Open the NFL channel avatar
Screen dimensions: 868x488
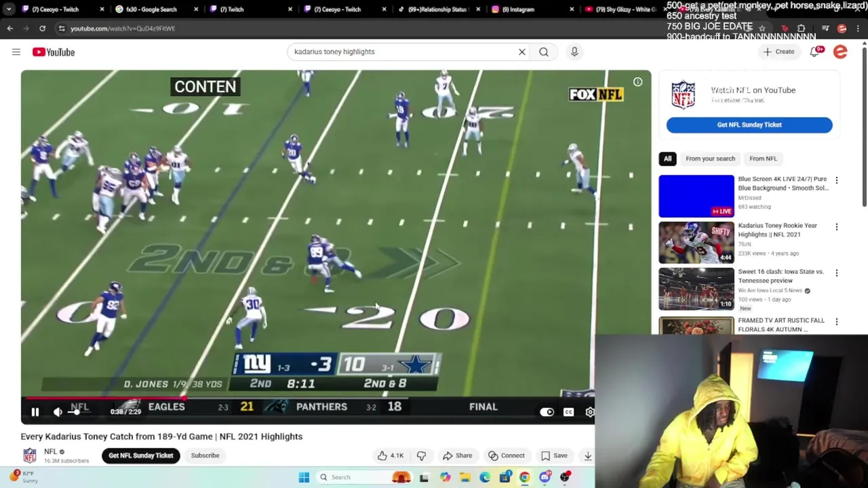[30, 455]
